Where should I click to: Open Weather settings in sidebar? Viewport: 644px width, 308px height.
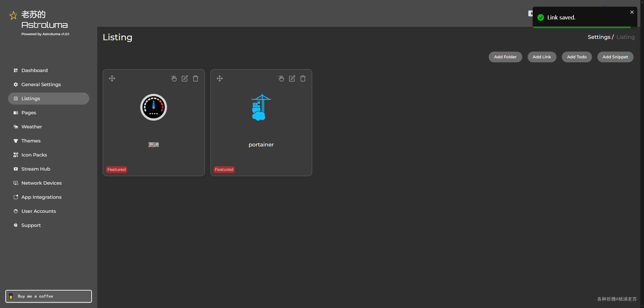49,127
